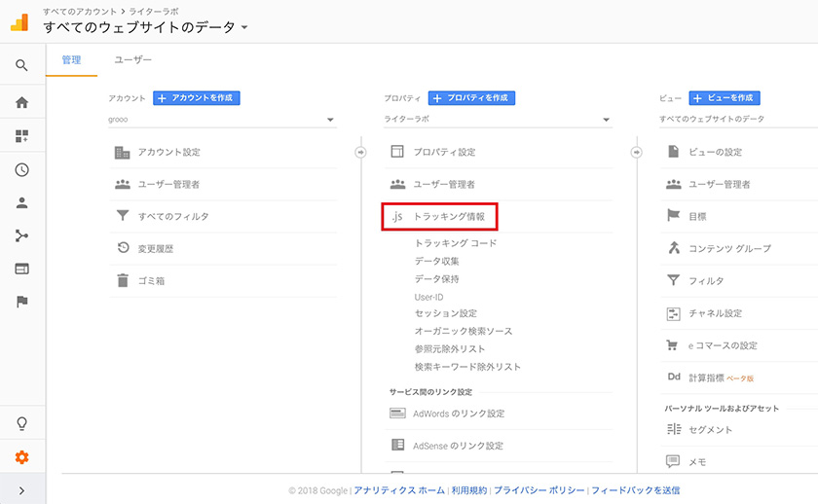Expand the sidebar with the chevron arrow
The width and height of the screenshot is (818, 504).
point(21,490)
